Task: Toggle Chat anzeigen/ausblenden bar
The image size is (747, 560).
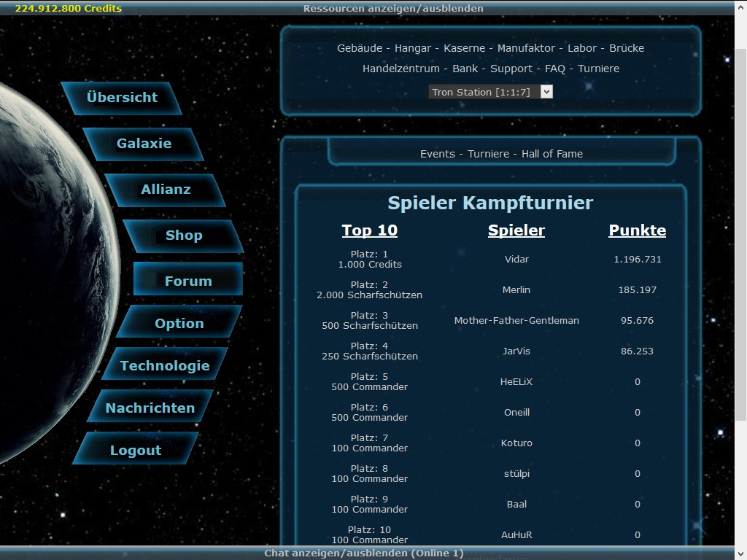Action: (363, 553)
